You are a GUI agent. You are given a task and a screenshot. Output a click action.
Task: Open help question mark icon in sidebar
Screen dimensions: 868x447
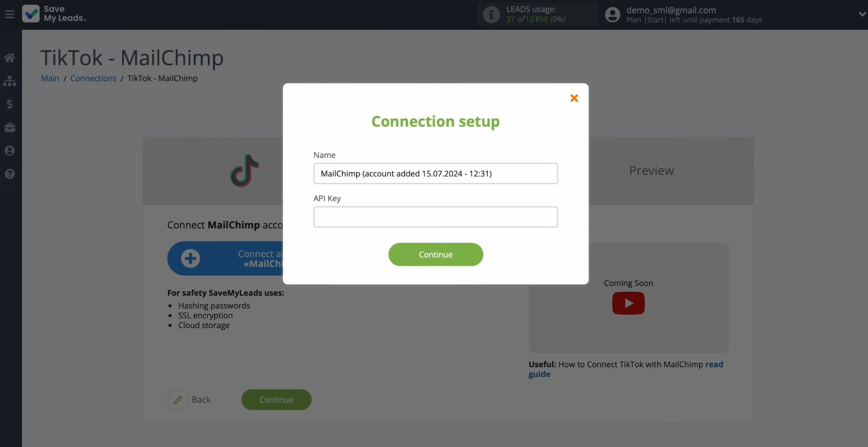click(x=10, y=174)
